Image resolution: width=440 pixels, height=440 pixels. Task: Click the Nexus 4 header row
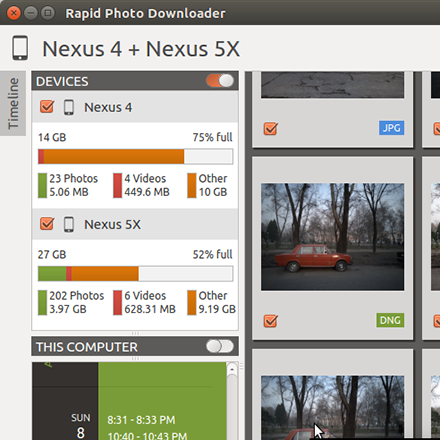tap(135, 107)
